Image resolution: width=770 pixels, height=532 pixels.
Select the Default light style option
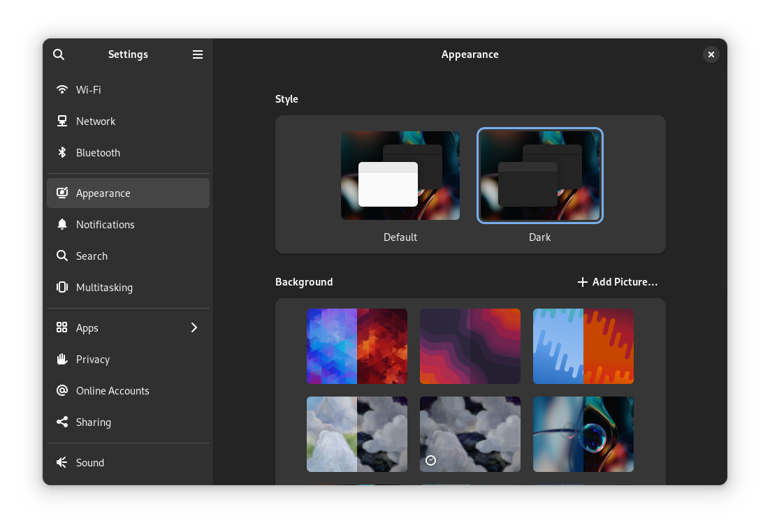[x=400, y=176]
